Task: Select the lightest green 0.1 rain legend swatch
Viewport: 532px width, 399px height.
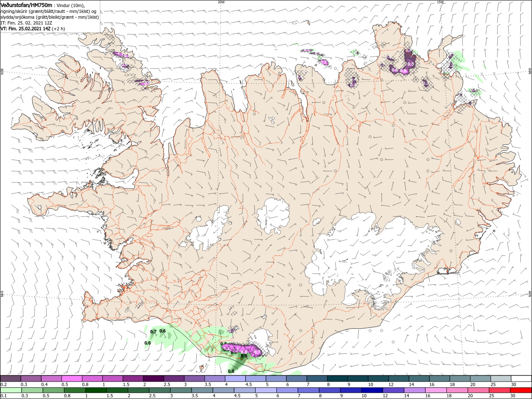Action: [10, 390]
